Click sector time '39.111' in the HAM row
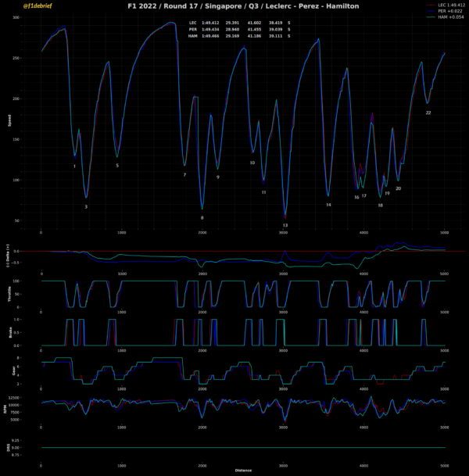Viewport: 469px width, 476px height. (x=276, y=36)
